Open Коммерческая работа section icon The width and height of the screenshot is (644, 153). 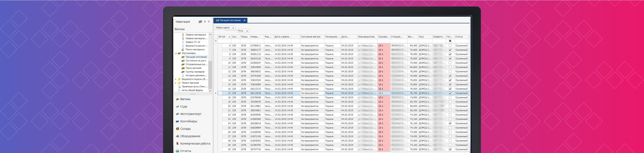(177, 144)
